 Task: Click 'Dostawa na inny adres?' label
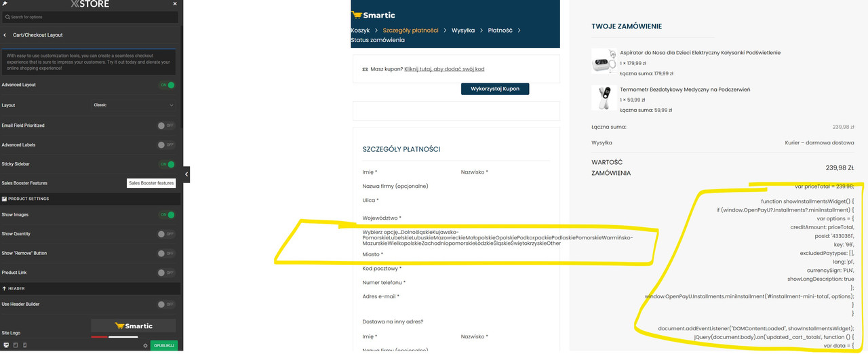tap(393, 321)
